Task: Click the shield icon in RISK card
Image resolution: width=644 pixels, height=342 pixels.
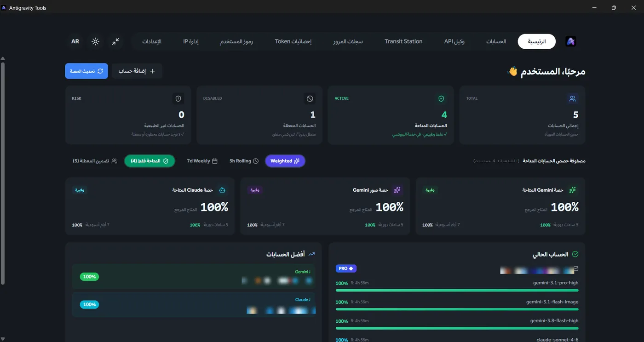Action: pyautogui.click(x=178, y=98)
